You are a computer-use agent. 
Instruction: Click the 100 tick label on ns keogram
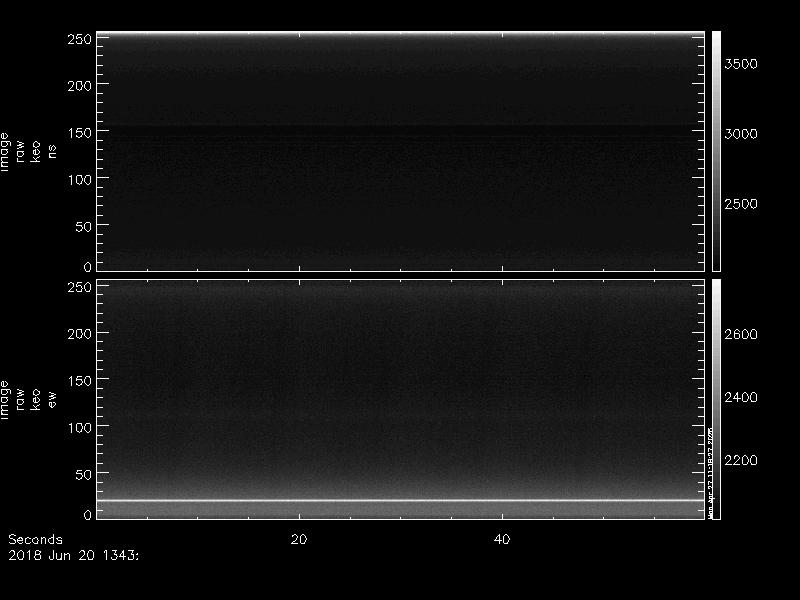pyautogui.click(x=80, y=180)
